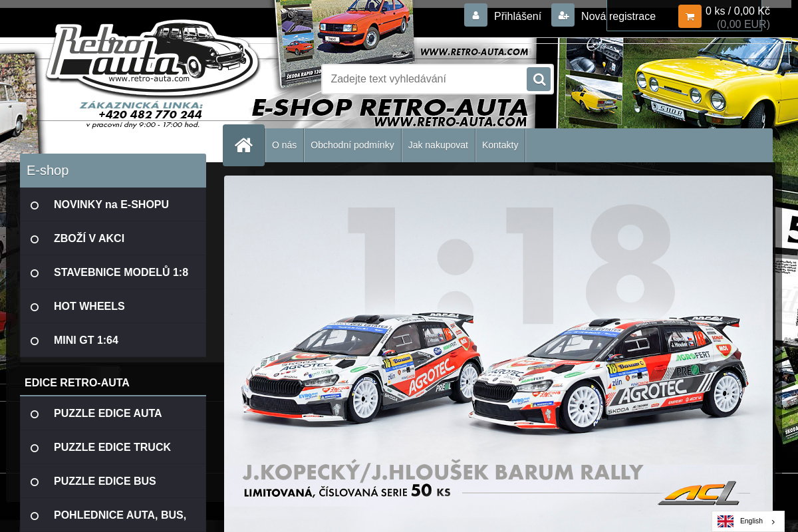Click the home icon in navigation bar
The width and height of the screenshot is (798, 532).
[x=243, y=144]
